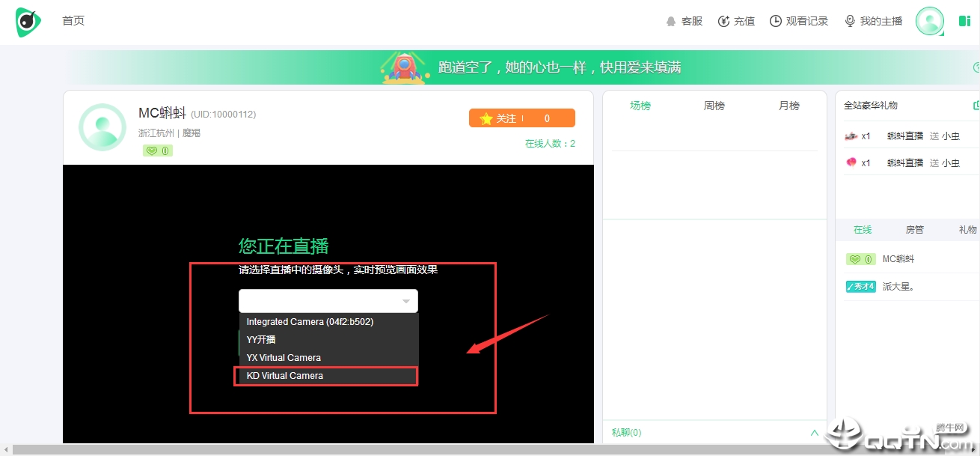Click the 关注 follow button
980x456 pixels.
[x=522, y=118]
